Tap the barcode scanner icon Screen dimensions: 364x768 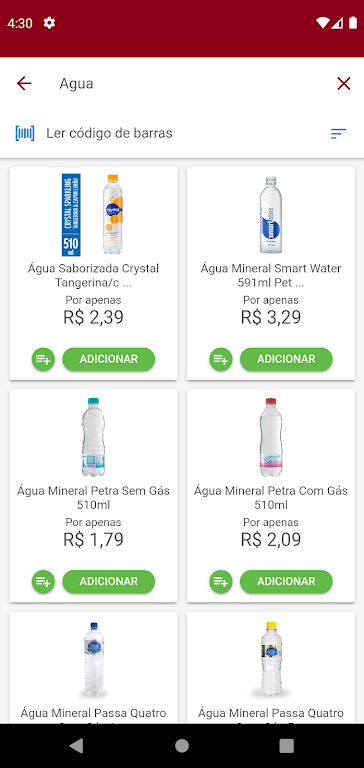click(x=25, y=133)
